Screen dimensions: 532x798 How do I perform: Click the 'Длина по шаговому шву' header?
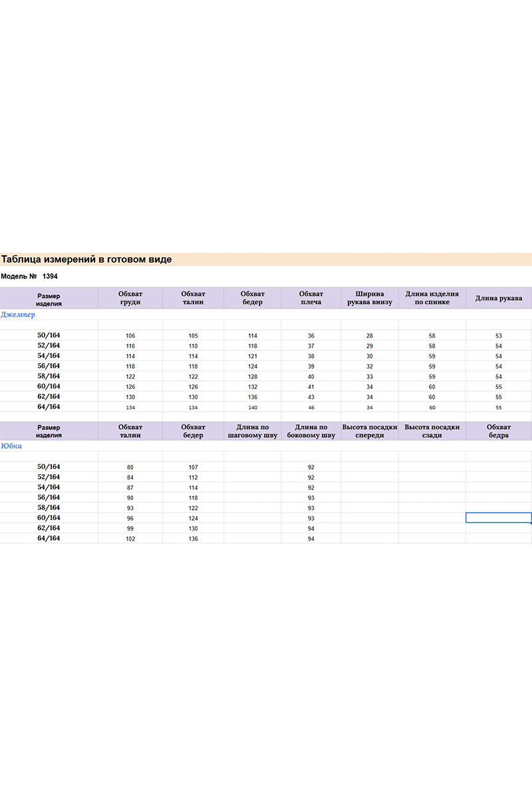252,431
